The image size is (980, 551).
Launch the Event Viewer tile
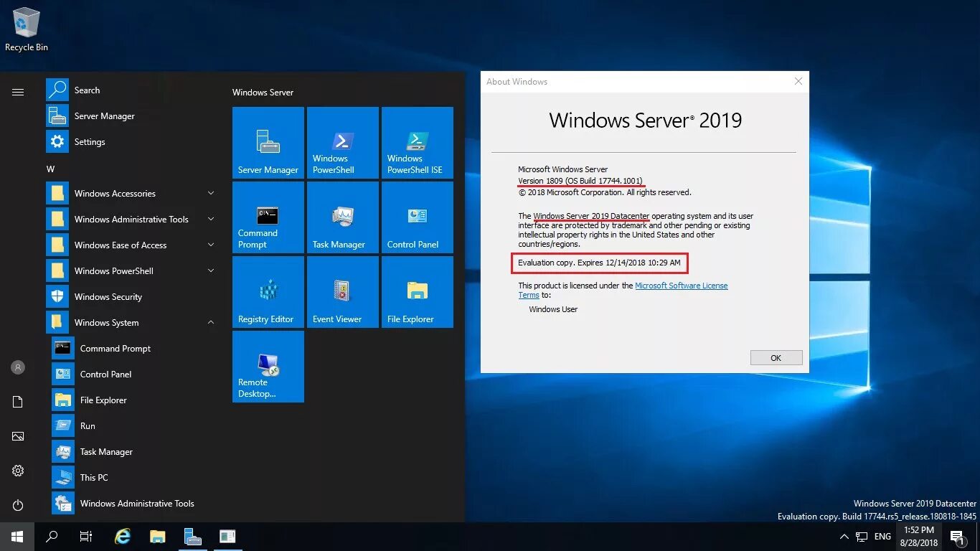click(343, 292)
